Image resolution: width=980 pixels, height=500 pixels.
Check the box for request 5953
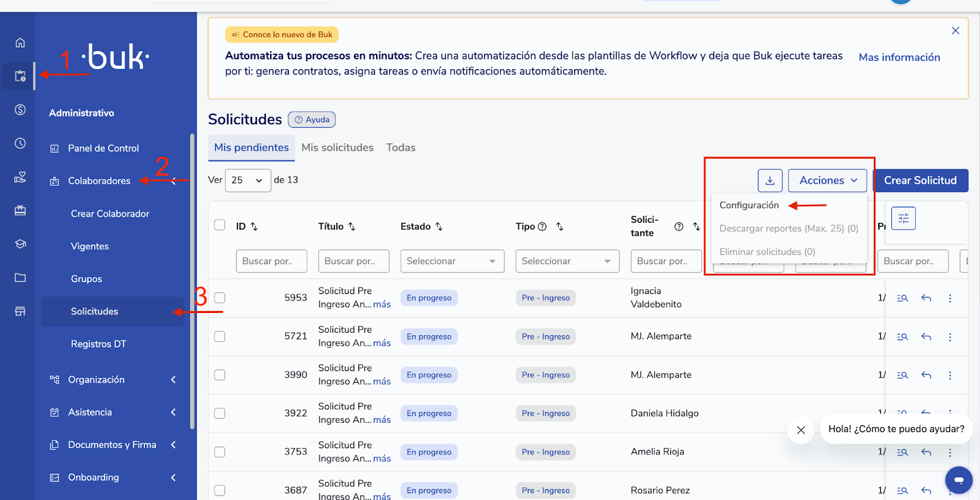pos(220,298)
